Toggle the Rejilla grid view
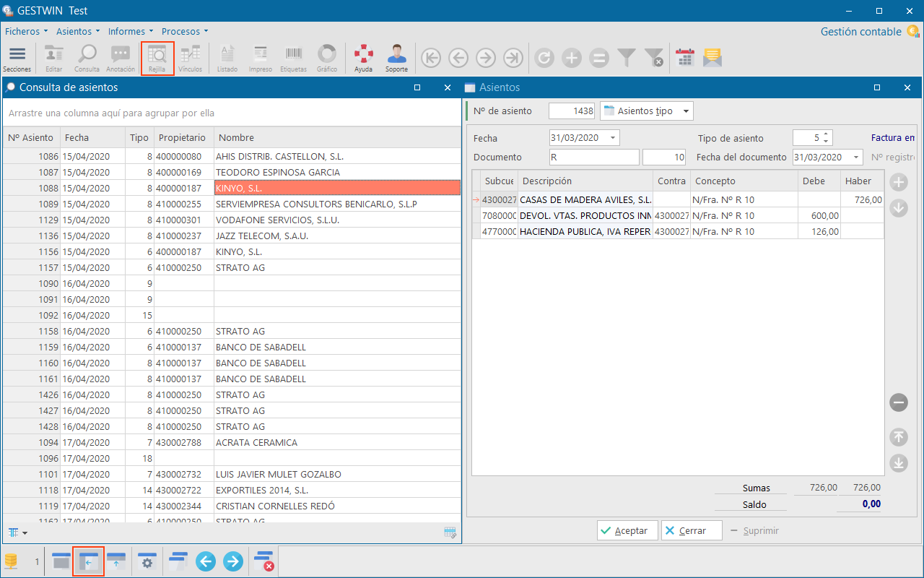The height and width of the screenshot is (578, 924). tap(157, 59)
